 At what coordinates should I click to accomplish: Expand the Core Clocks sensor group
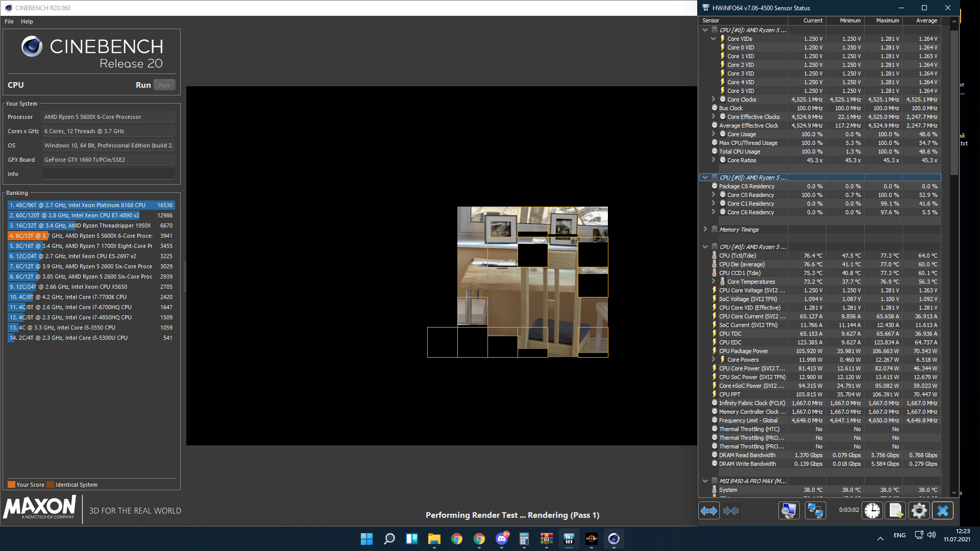714,99
